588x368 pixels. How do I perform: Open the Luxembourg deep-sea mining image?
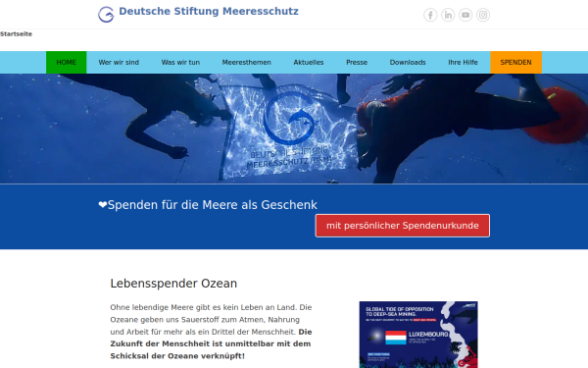click(x=418, y=335)
